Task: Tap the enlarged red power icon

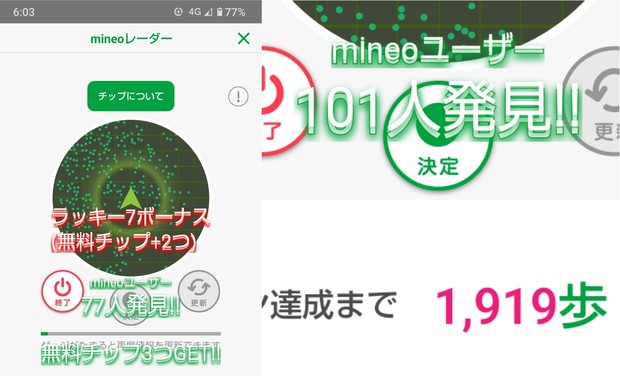Action: (285, 101)
